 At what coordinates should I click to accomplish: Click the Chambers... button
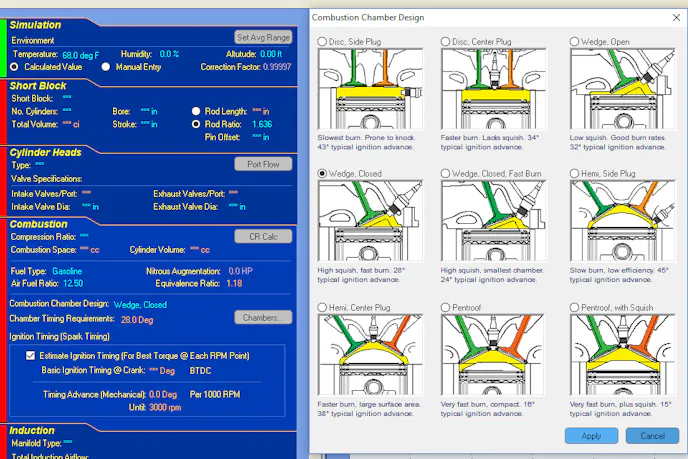pos(262,318)
